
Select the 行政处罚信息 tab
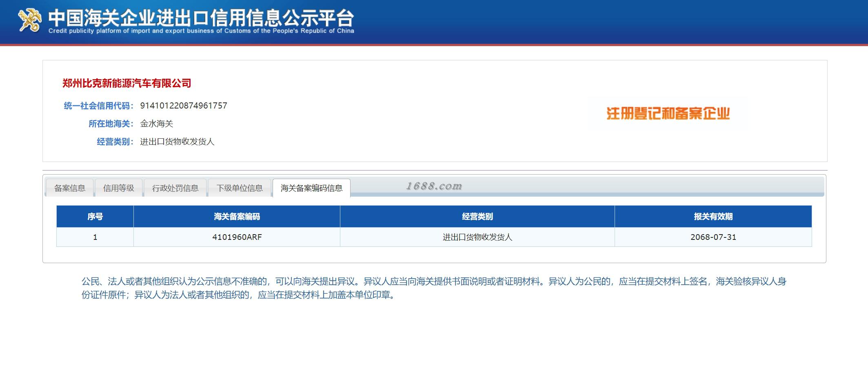point(175,188)
